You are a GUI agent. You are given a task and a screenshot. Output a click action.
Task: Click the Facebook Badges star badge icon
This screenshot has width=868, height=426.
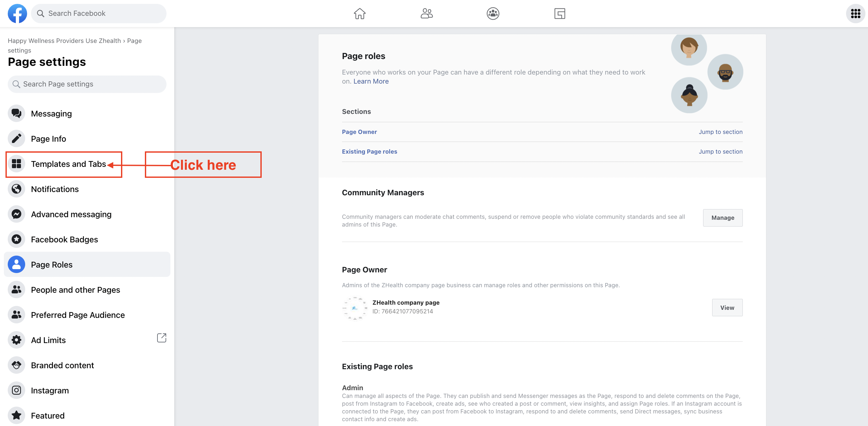tap(16, 239)
